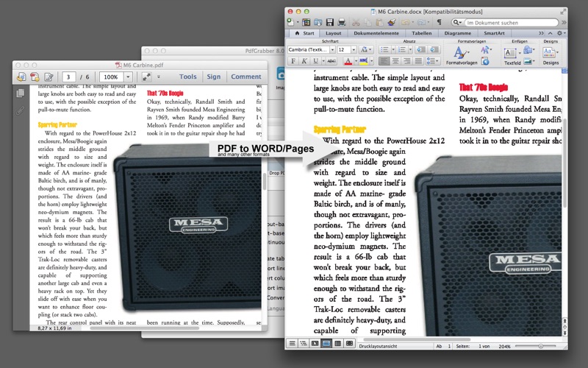
Task: Open Comment pane in PDF viewer
Action: coord(246,77)
